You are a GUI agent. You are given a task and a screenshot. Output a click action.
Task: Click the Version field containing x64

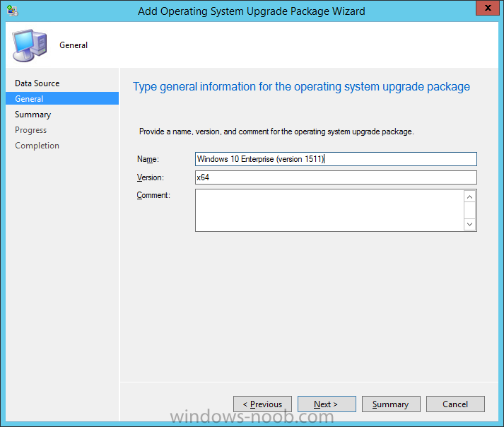click(x=336, y=177)
